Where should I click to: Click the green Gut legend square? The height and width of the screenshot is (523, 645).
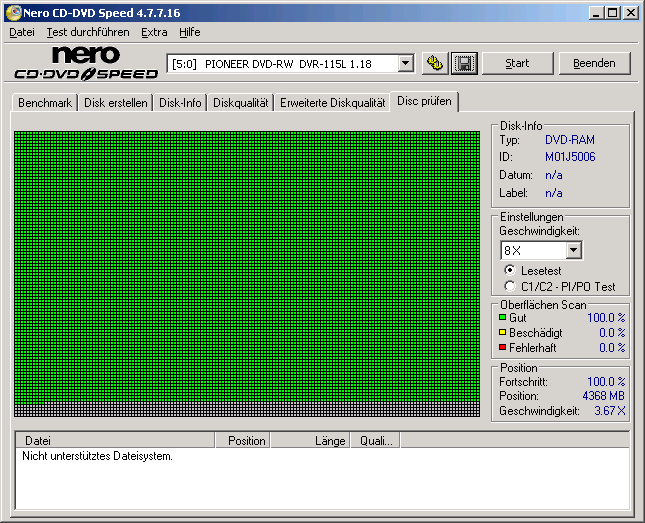[502, 317]
